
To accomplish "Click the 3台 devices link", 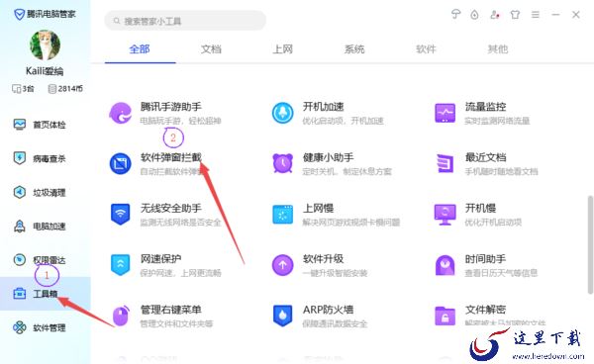I will (23, 89).
